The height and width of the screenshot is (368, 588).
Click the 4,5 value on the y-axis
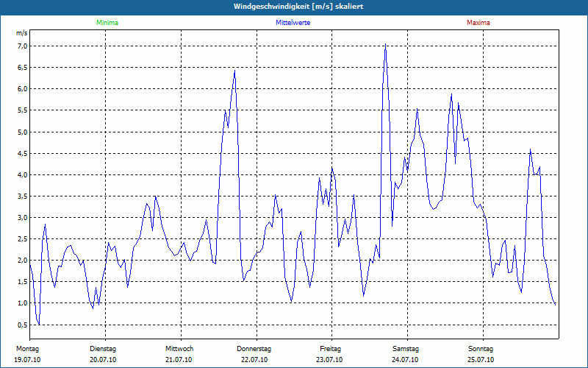pyautogui.click(x=23, y=154)
